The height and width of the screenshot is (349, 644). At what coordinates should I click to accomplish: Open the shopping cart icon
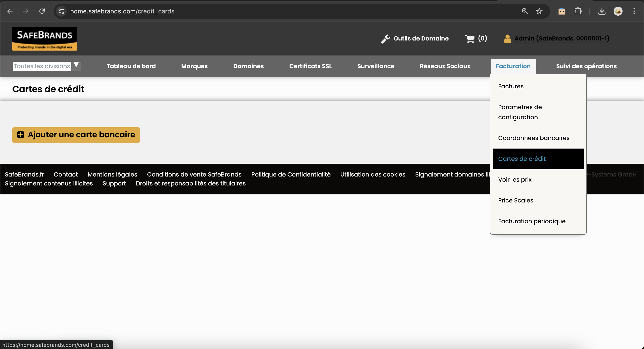(x=470, y=39)
